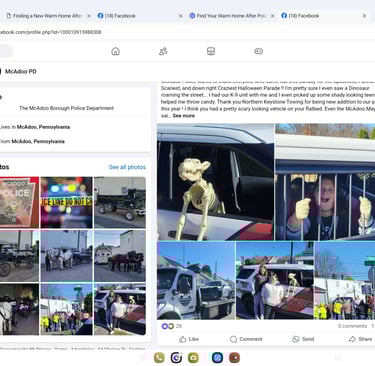Close the 'Finding a New Warm Home' tab
This screenshot has width=375, height=366.
(x=89, y=16)
